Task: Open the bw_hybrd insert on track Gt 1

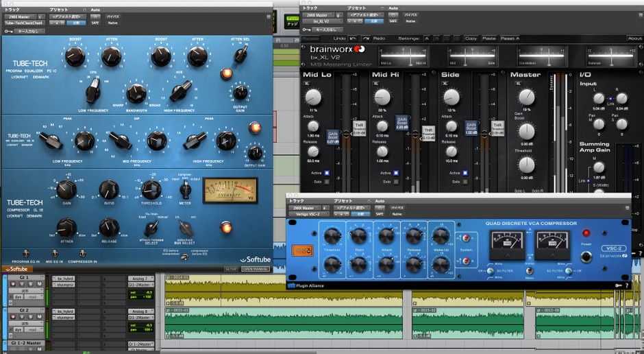Action: [63, 279]
